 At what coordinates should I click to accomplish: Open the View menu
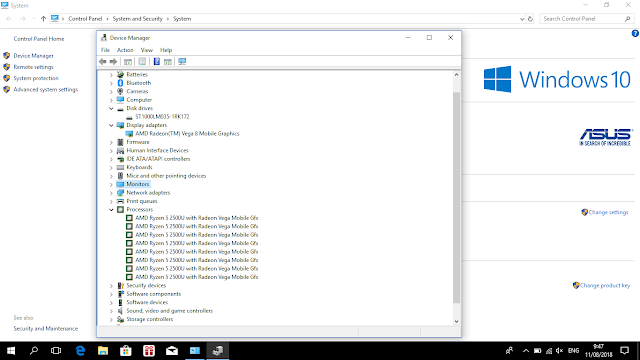147,50
